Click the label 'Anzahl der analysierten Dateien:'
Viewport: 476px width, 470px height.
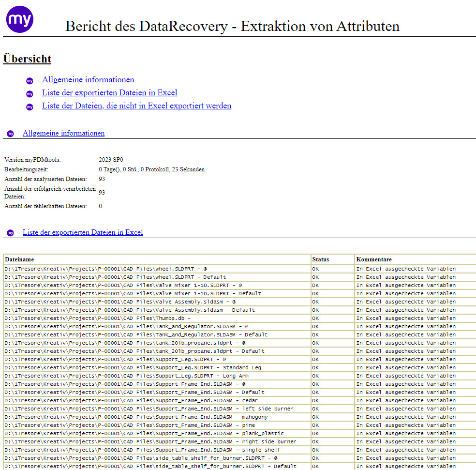point(45,179)
